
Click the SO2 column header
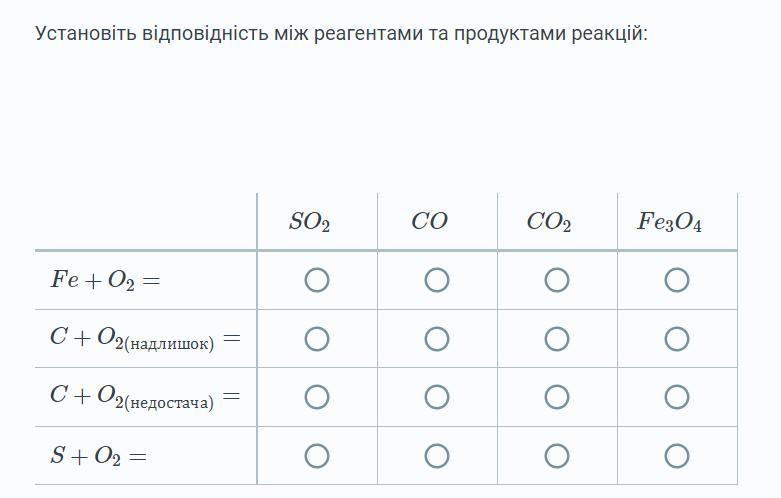pyautogui.click(x=309, y=222)
